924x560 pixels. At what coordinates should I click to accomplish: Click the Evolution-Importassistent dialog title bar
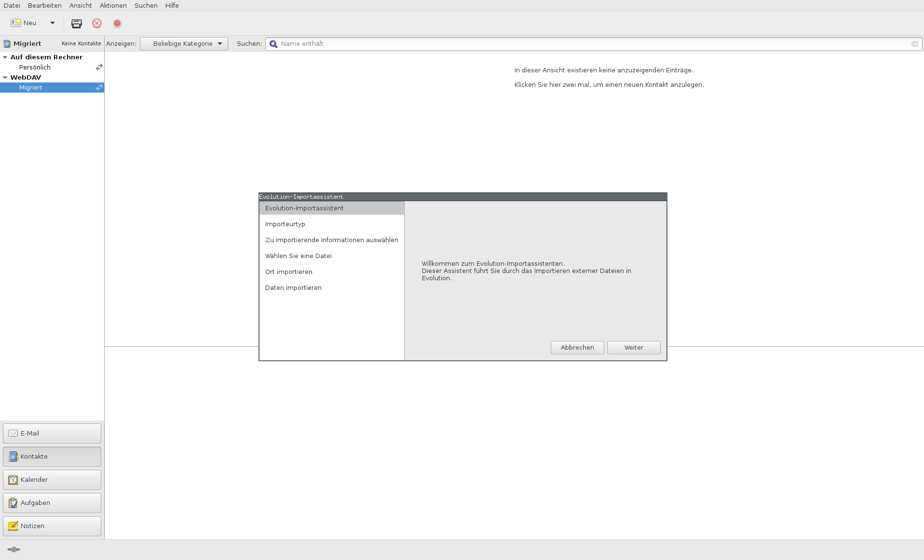463,197
